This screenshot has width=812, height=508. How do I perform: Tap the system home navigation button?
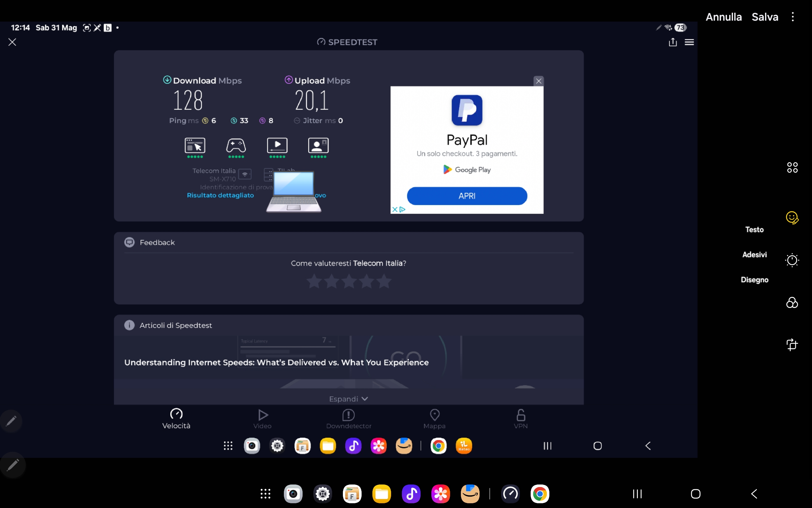696,493
